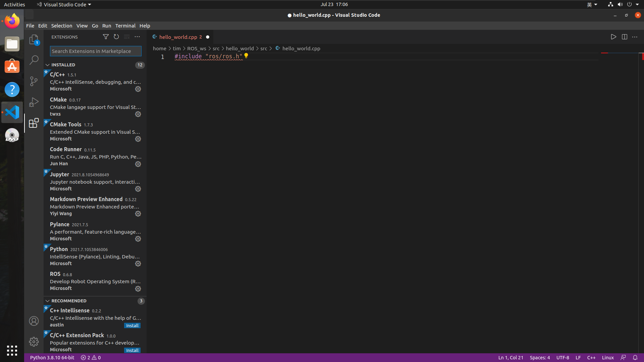Collapse the RECOMMENDED extensions section
The image size is (644, 362).
(48, 301)
